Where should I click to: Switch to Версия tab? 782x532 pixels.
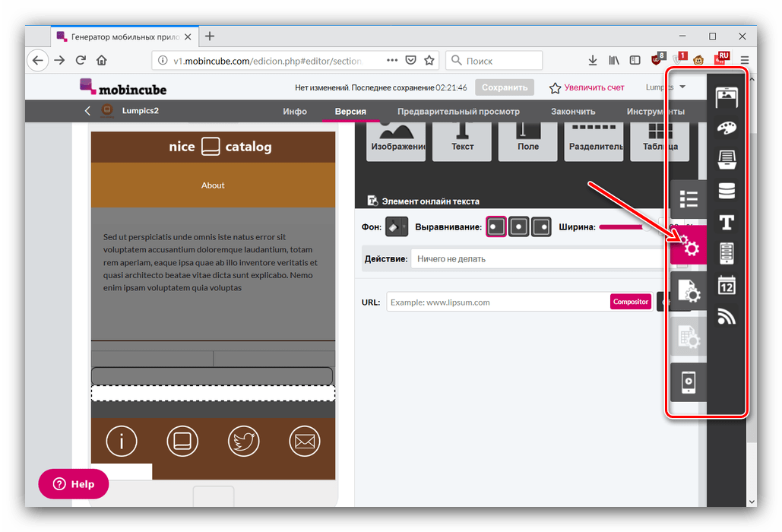tap(350, 111)
